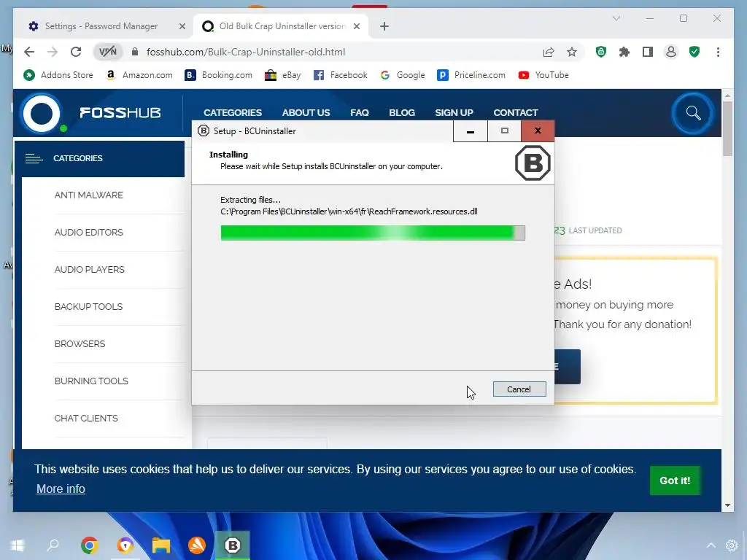The height and width of the screenshot is (560, 747).
Task: Open a new browser tab
Action: [x=384, y=26]
